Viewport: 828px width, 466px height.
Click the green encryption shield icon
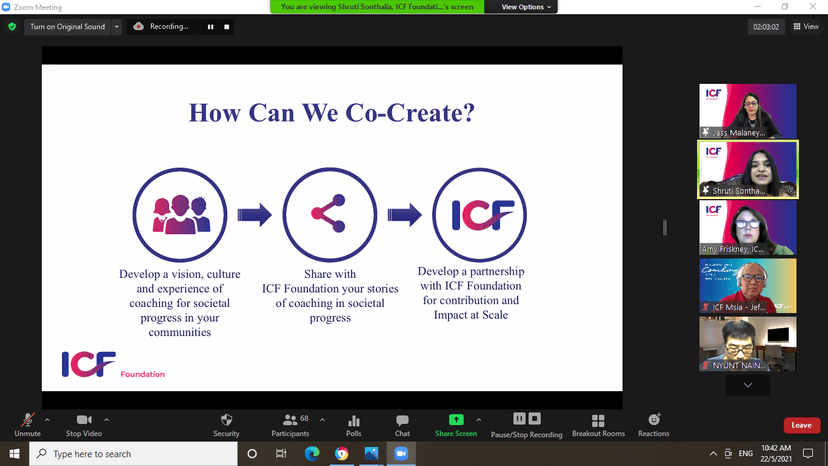click(12, 26)
